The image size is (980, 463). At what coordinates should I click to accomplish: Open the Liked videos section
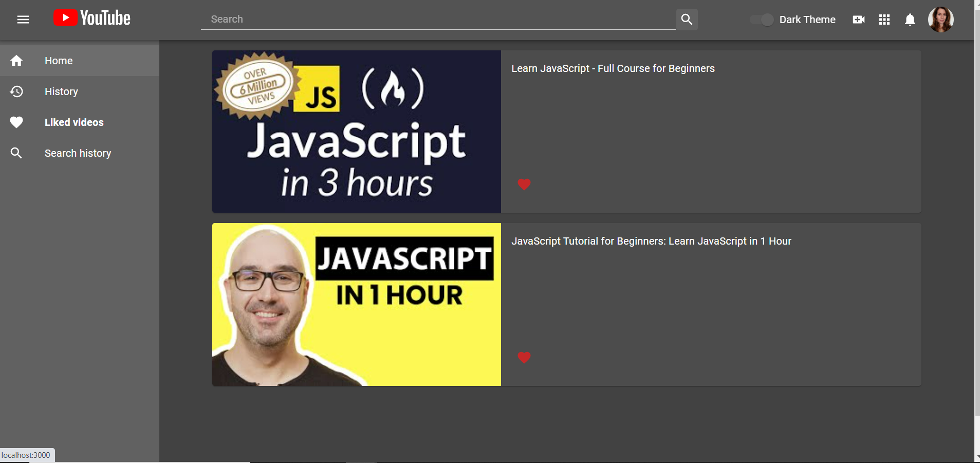74,122
